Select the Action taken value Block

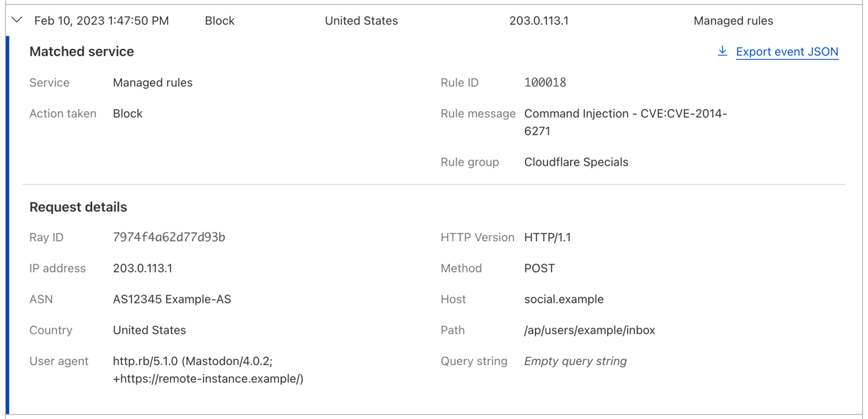point(128,114)
